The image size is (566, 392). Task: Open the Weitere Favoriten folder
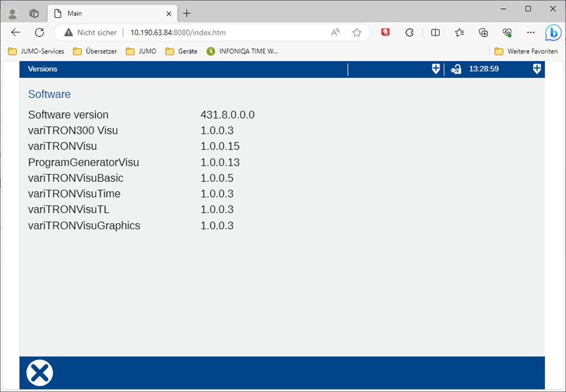coord(526,51)
